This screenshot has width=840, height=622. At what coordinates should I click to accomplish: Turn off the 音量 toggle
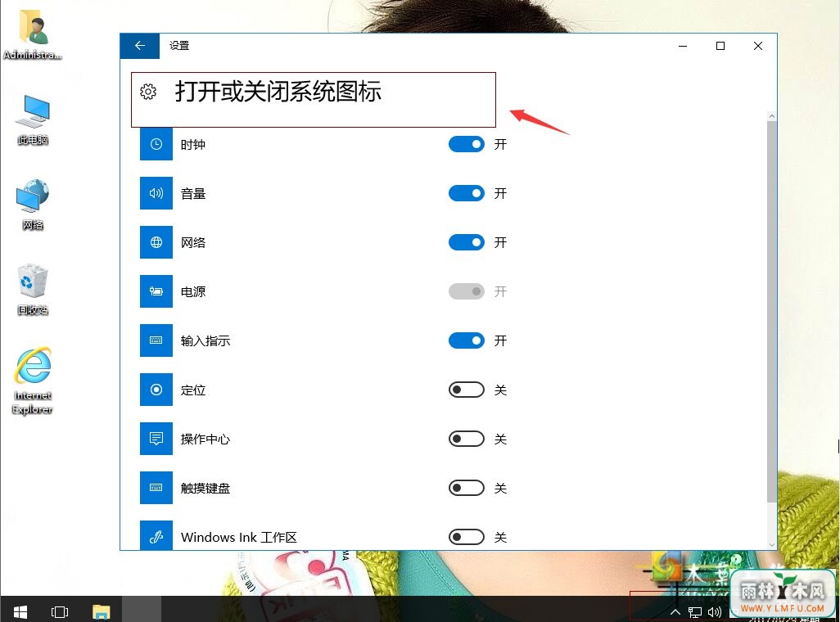pos(467,193)
